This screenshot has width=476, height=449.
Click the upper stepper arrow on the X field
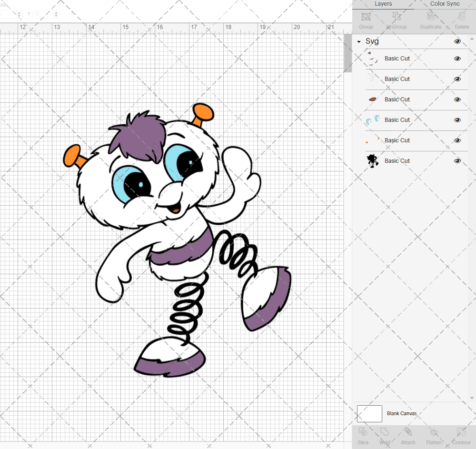tap(18, 12)
